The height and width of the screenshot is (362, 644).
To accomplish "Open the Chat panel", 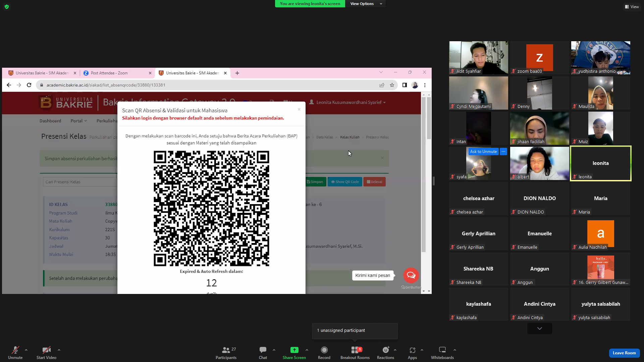I will click(263, 353).
